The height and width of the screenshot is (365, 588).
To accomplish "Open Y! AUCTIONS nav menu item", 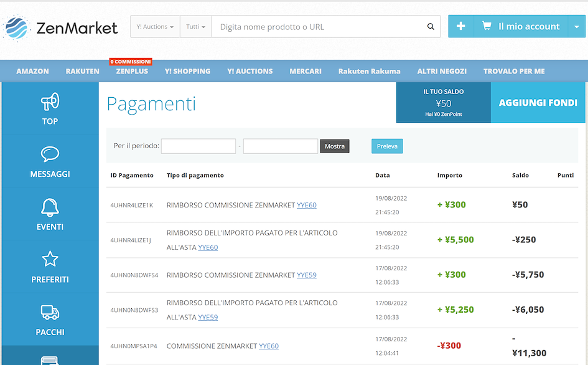I will (x=250, y=72).
